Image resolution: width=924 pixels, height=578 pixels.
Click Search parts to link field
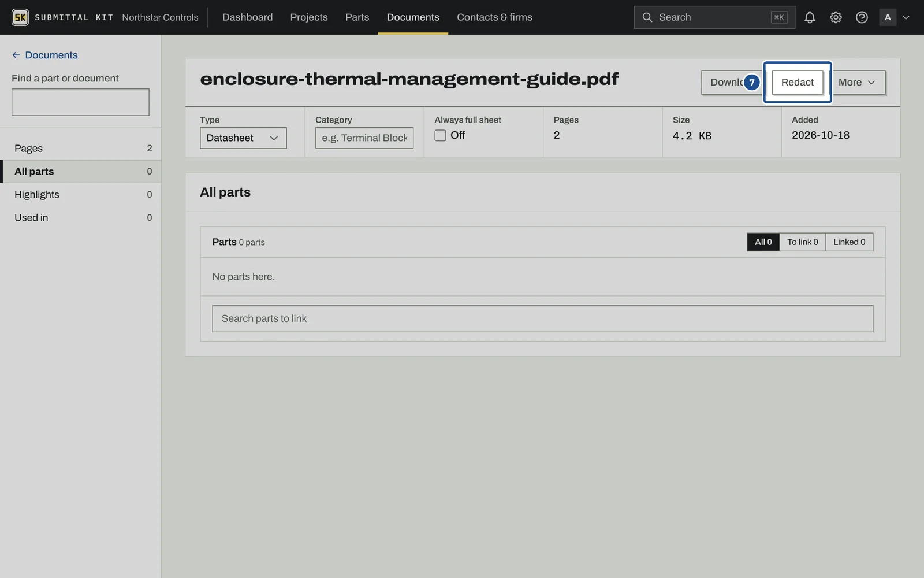[542, 318]
